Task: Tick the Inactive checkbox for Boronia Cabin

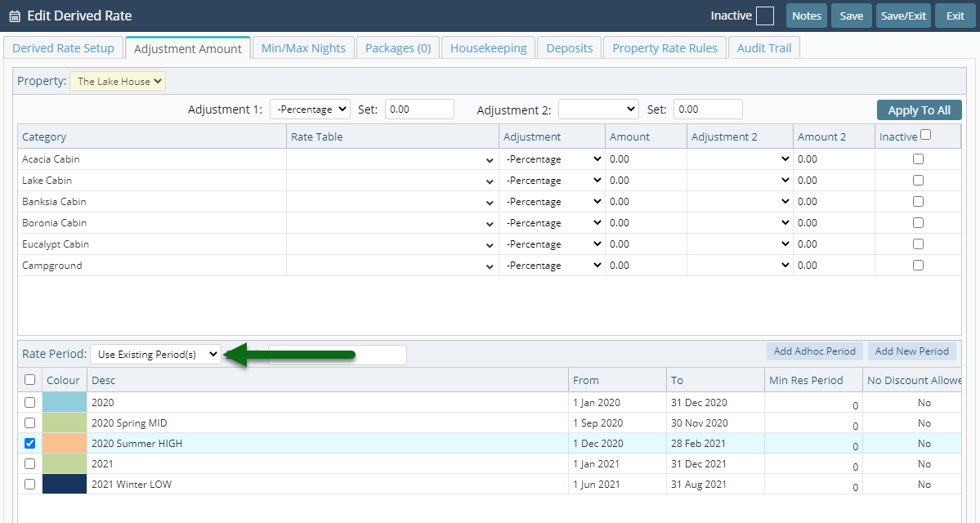Action: 918,223
